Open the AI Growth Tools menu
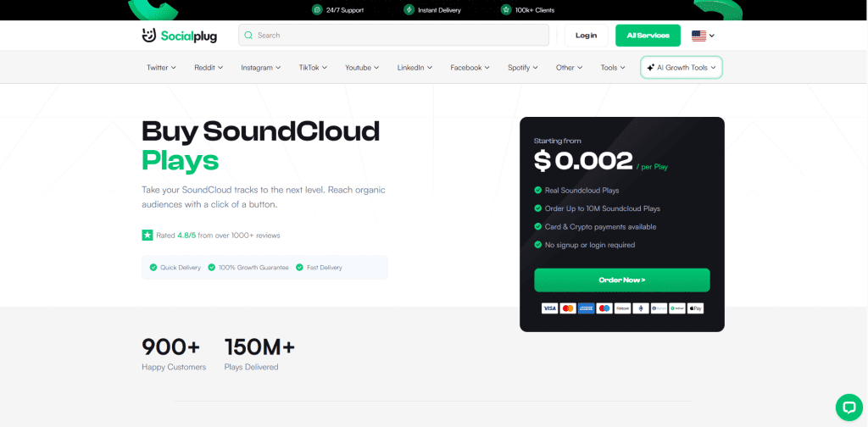 pyautogui.click(x=682, y=68)
